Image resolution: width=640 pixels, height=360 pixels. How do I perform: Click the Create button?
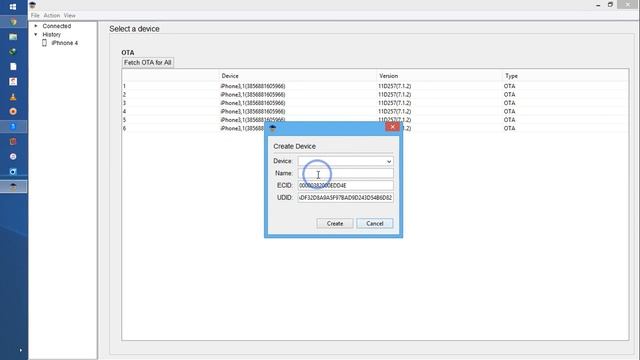tap(335, 223)
